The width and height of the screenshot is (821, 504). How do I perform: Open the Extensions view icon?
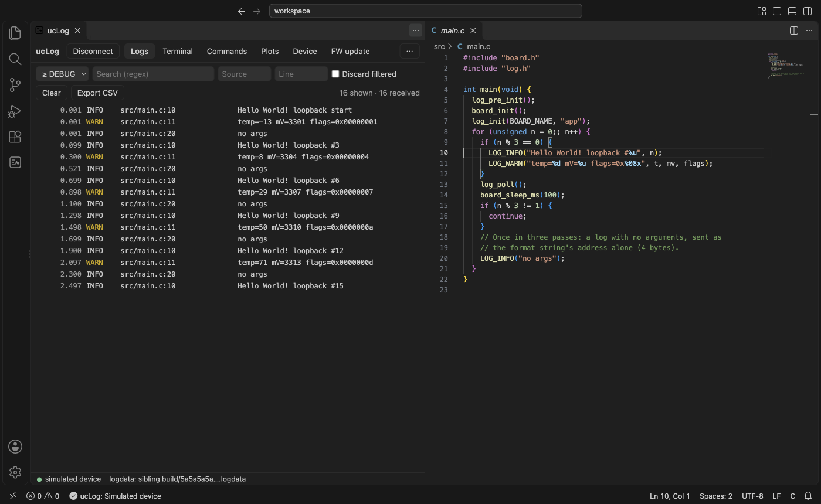click(x=15, y=137)
